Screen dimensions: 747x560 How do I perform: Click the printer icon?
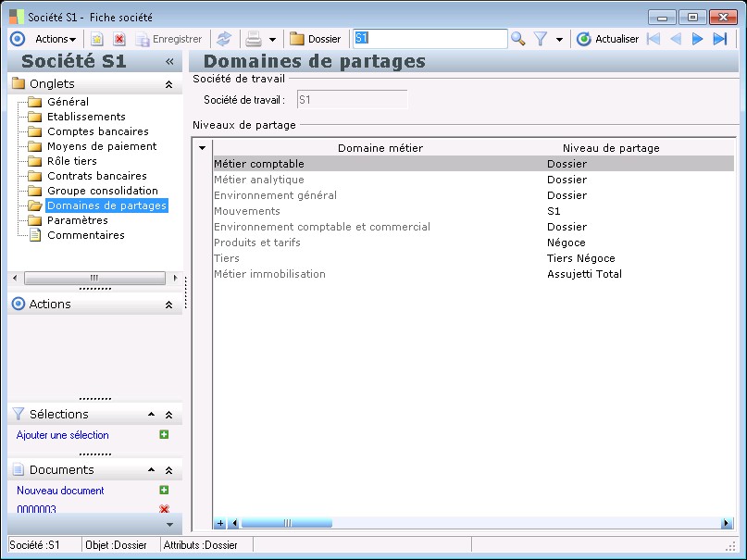(252, 39)
